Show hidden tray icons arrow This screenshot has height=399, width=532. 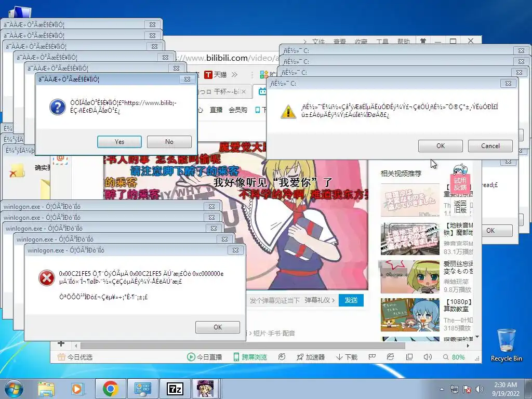point(442,389)
